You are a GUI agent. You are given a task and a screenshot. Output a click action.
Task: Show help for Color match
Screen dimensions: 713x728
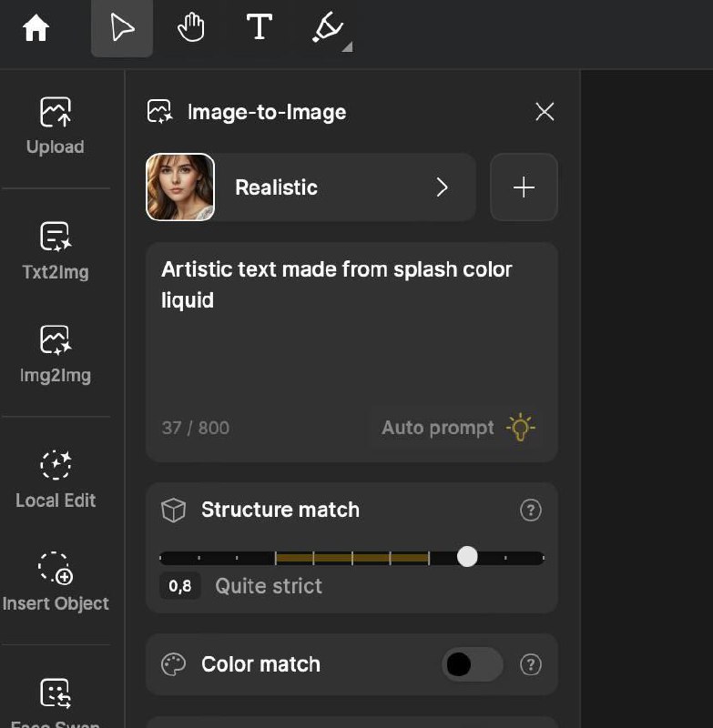pyautogui.click(x=531, y=664)
